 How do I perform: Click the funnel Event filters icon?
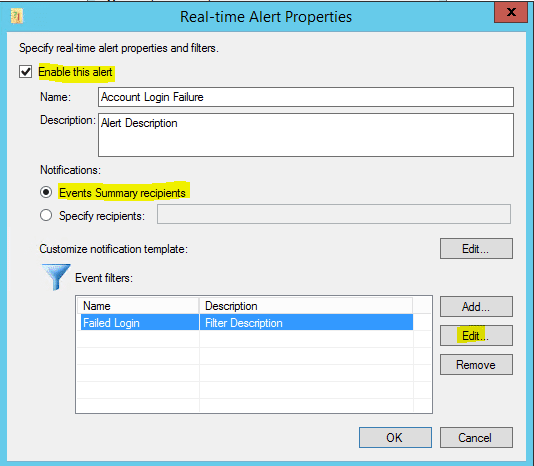[56, 277]
